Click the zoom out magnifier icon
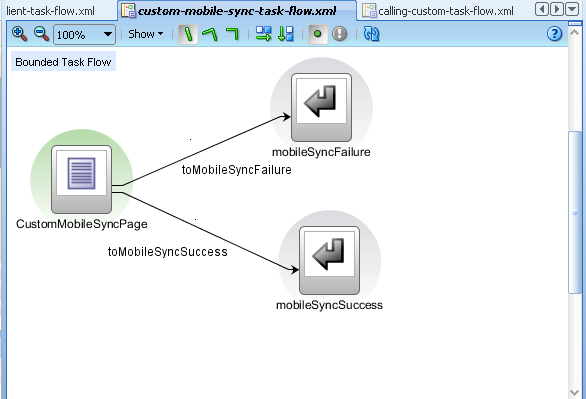This screenshot has height=399, width=586. (x=41, y=34)
